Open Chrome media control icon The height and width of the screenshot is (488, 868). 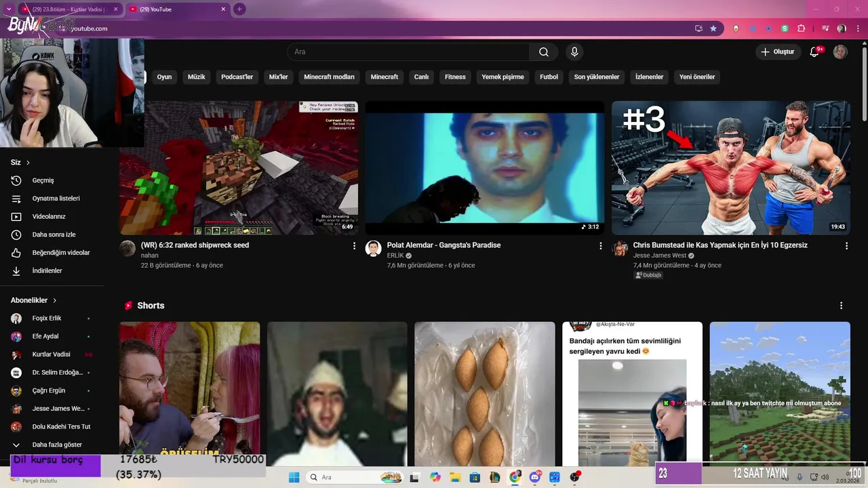coord(825,28)
